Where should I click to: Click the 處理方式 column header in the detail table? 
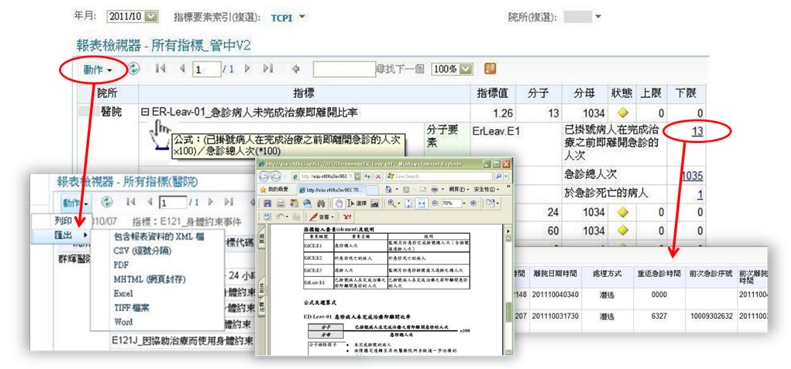pyautogui.click(x=607, y=273)
